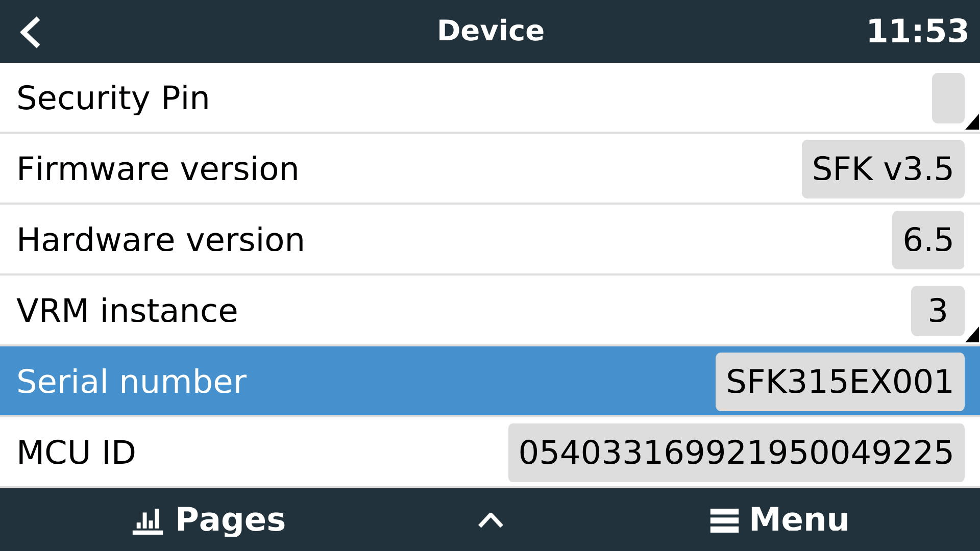
Task: Click the VRM instance corner edit triangle
Action: click(973, 336)
